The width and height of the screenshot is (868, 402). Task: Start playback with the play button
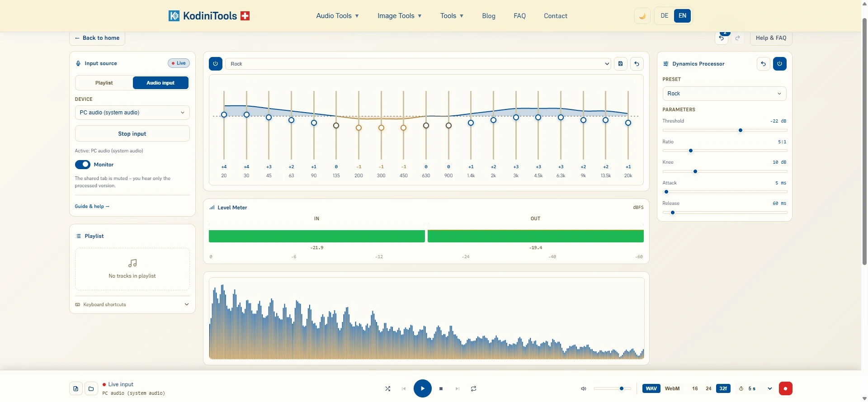[423, 388]
